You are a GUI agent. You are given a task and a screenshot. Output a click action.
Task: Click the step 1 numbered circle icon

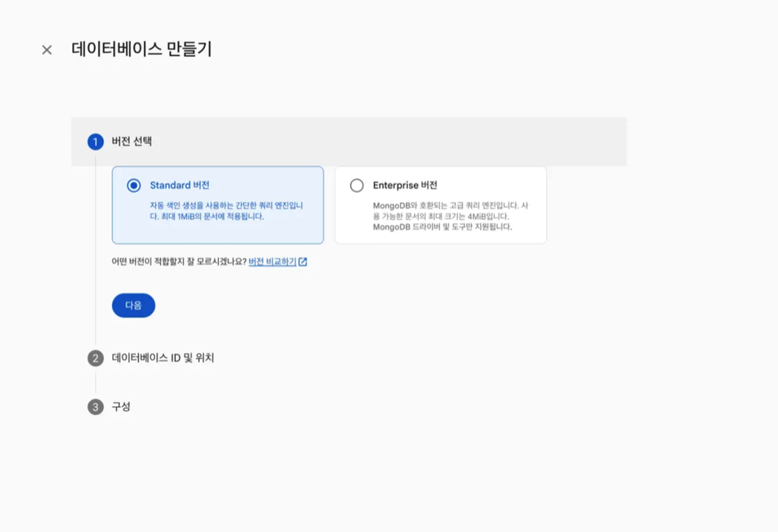[x=94, y=141]
